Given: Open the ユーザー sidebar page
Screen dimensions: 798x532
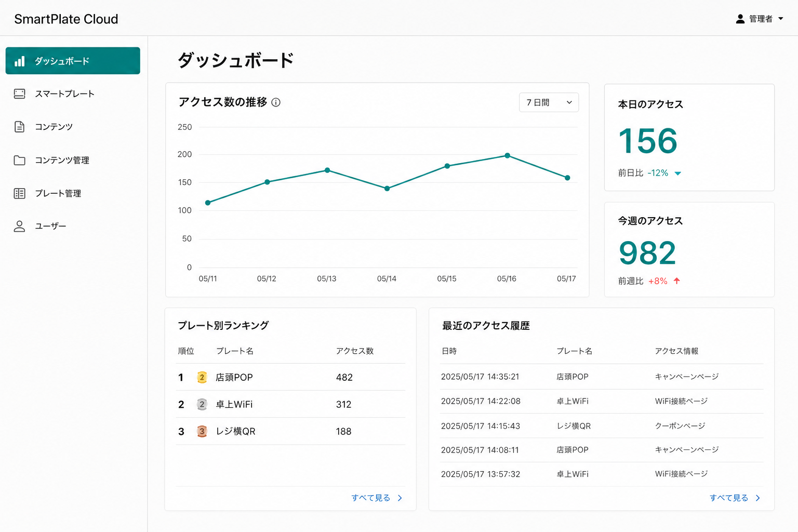Looking at the screenshot, I should (x=50, y=226).
